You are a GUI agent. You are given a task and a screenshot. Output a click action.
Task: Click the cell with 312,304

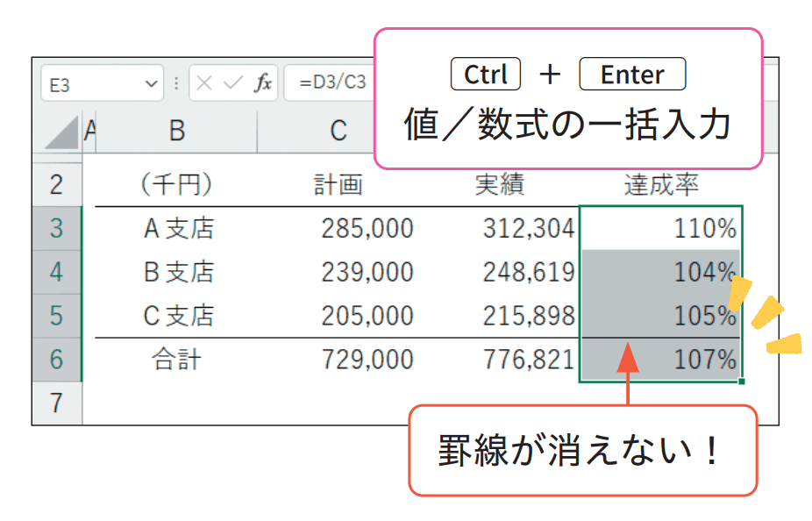[x=500, y=228]
